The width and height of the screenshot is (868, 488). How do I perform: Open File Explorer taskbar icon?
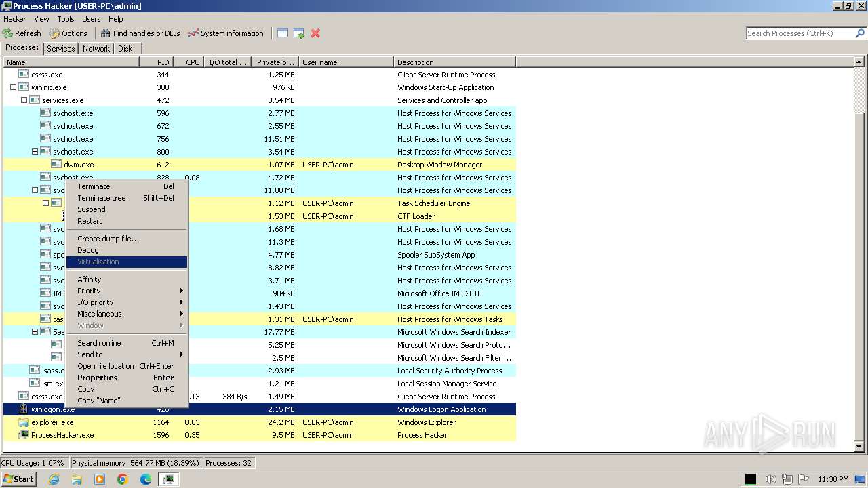77,479
